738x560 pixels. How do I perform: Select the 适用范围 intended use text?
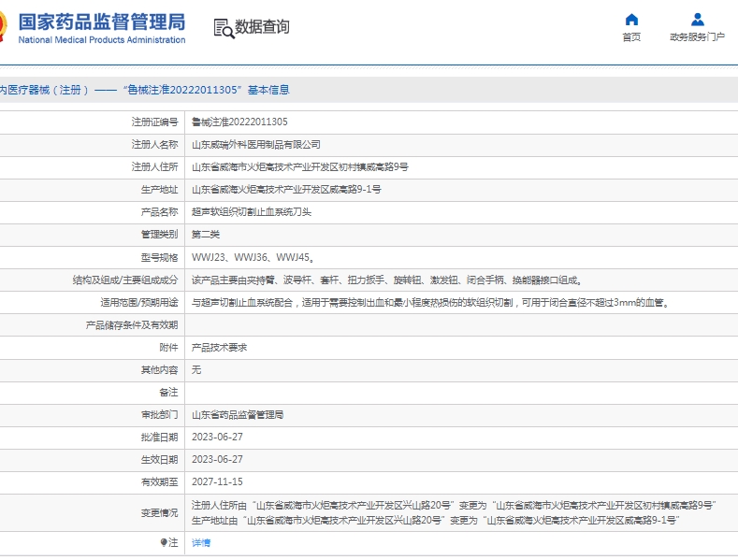click(x=430, y=303)
